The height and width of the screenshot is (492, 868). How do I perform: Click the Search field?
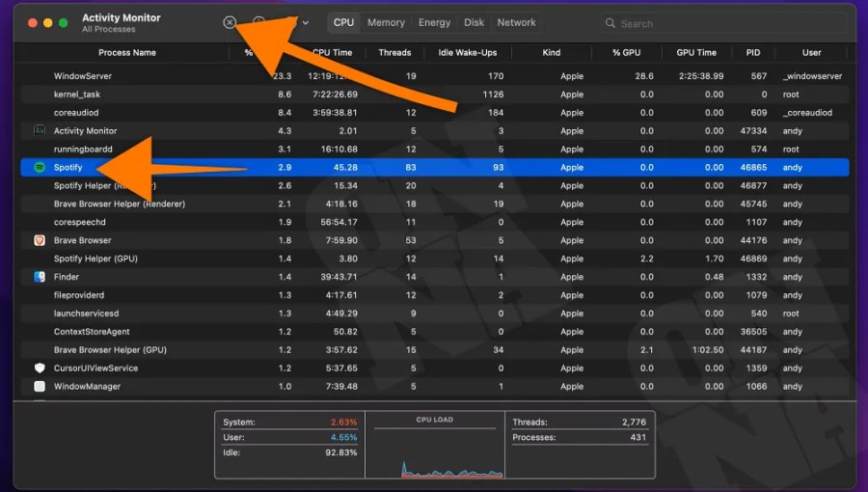[723, 23]
